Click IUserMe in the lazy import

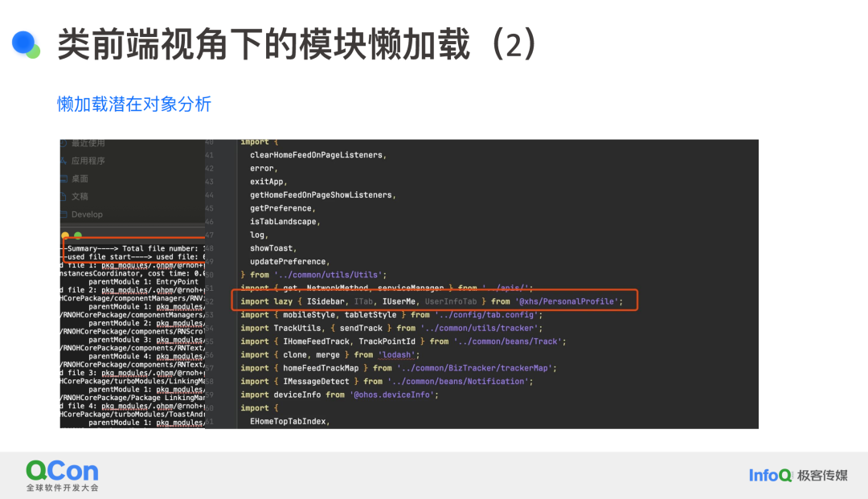[399, 301]
